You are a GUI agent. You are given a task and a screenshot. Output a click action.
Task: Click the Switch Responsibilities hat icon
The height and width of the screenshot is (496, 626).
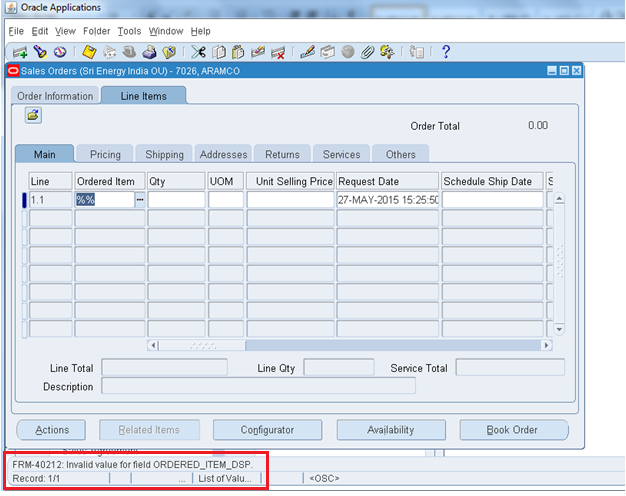[x=129, y=52]
